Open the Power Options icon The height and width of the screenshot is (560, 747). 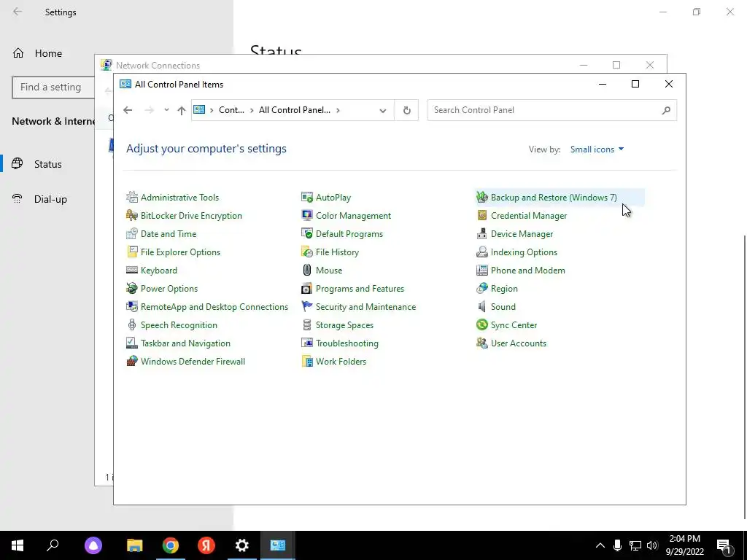(132, 289)
